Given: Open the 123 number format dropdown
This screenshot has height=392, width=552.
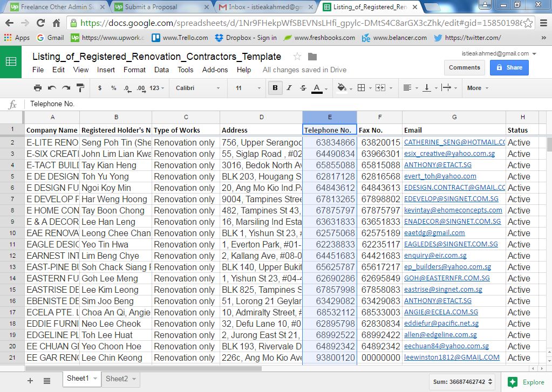Looking at the screenshot, I should 156,88.
